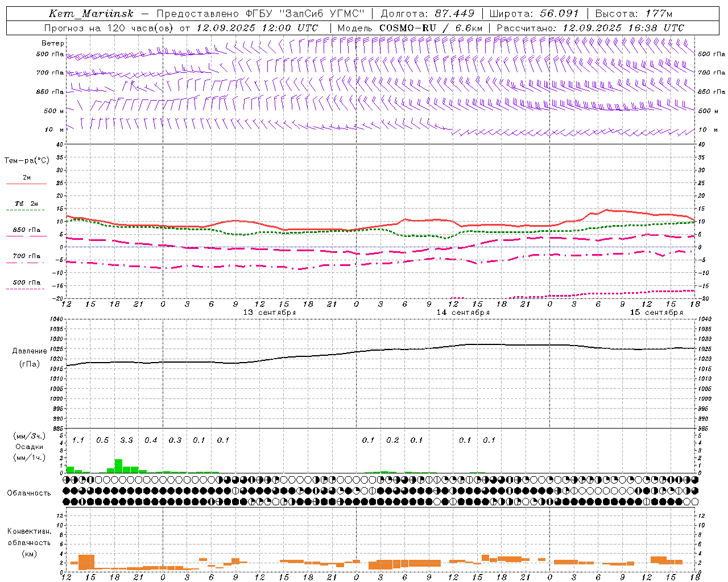Select the Осадки label
The image size is (728, 582).
[29, 447]
